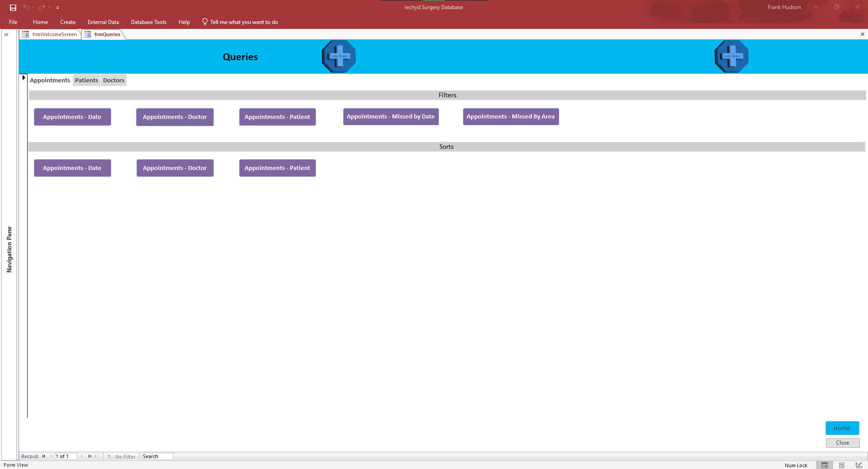Select the Doctors tab
Image resolution: width=868 pixels, height=469 pixels.
pos(113,80)
